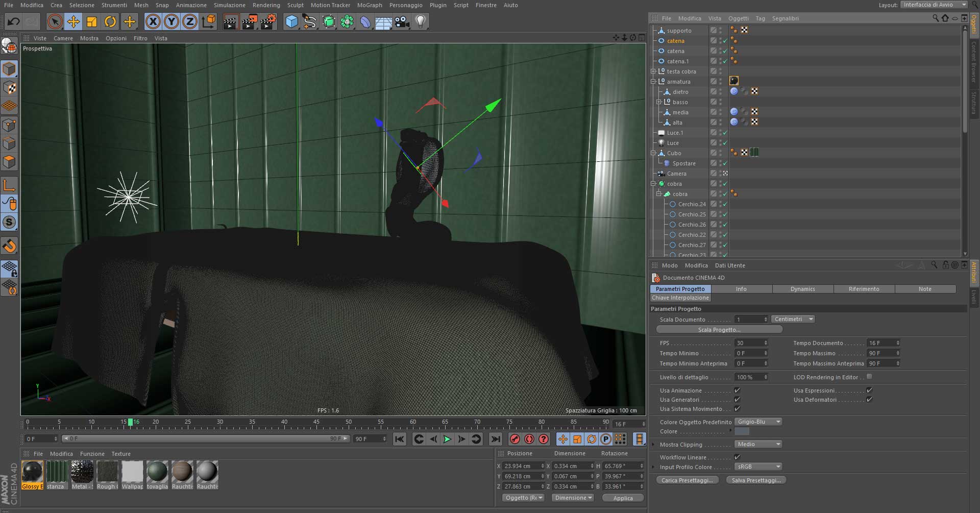Switch to the Dynamics tab
980x513 pixels.
[802, 289]
